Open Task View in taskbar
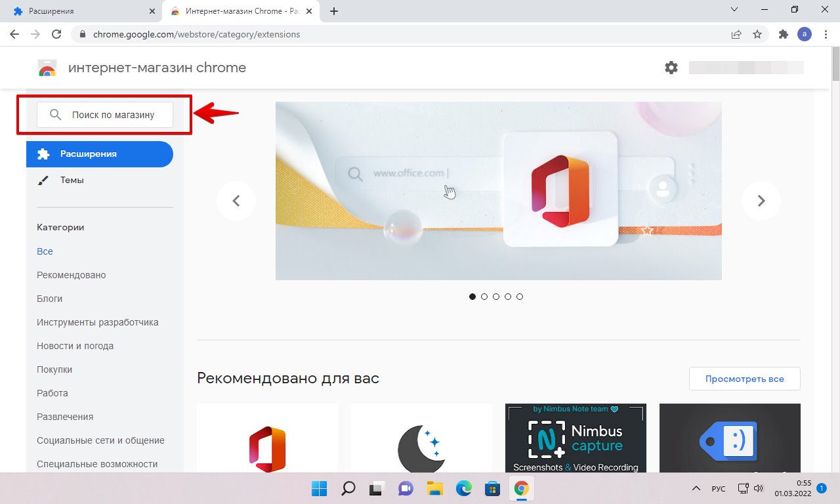Image resolution: width=840 pixels, height=504 pixels. point(377,488)
